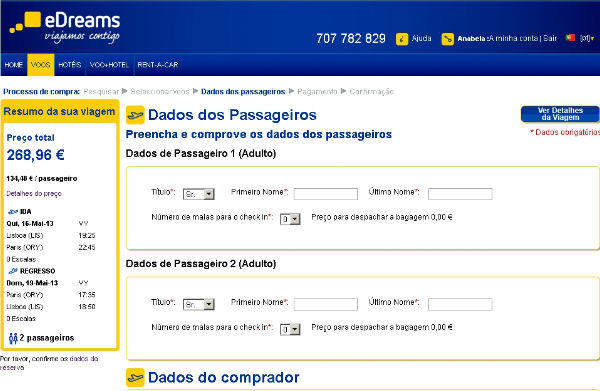Click the passengers icon beside 2 passageiros

[13, 338]
